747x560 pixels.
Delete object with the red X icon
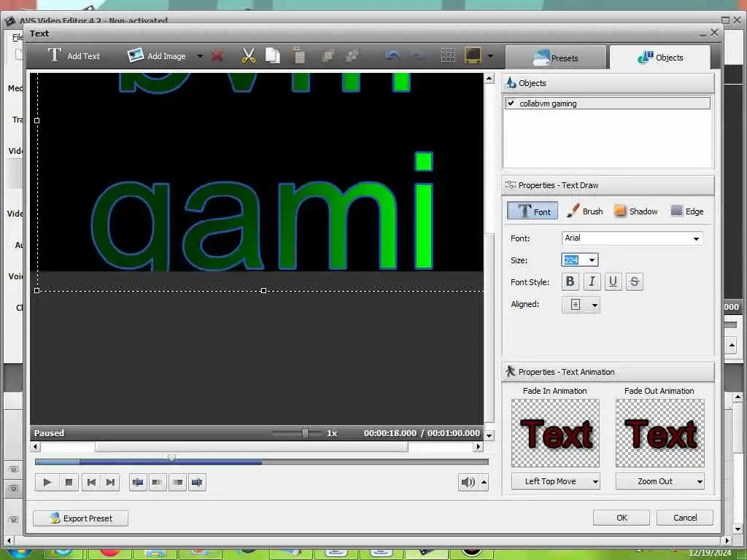[x=217, y=56]
